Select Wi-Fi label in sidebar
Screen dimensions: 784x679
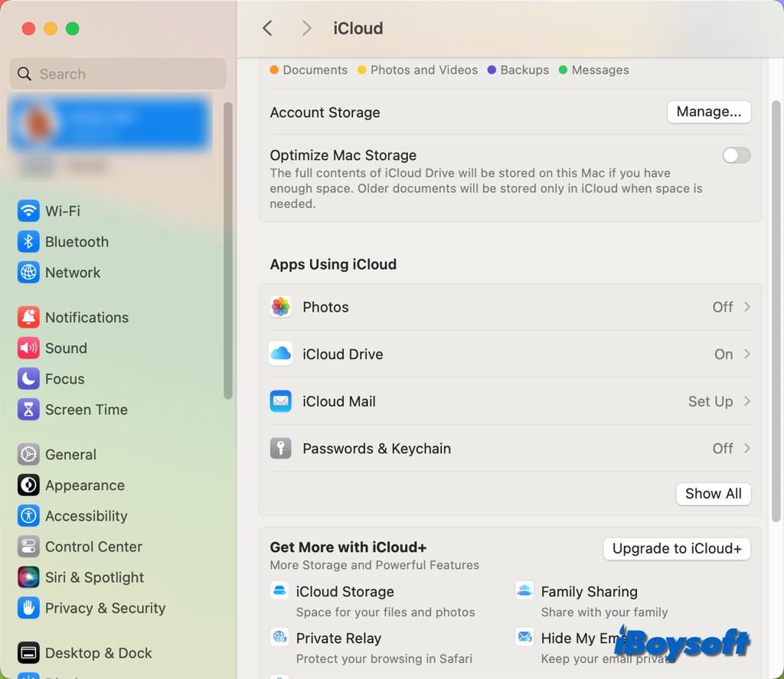click(x=63, y=211)
